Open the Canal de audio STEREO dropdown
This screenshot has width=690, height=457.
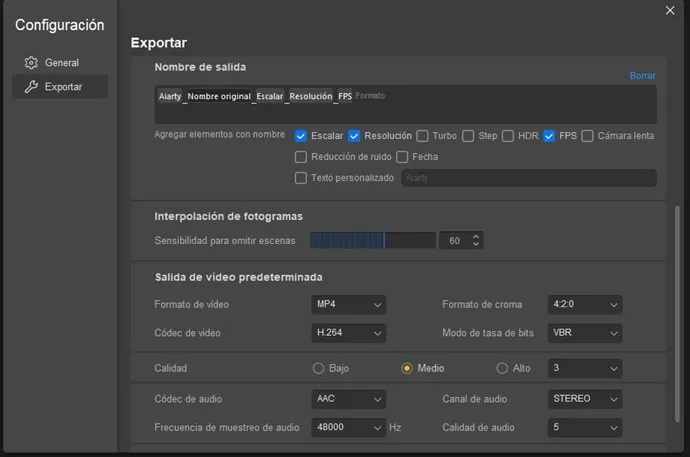pyautogui.click(x=585, y=399)
